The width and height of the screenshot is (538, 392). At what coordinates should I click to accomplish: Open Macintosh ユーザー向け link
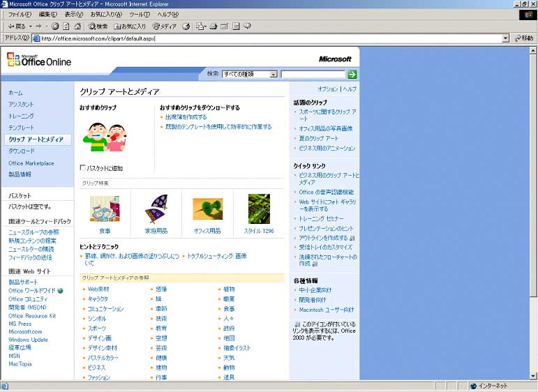tap(327, 310)
